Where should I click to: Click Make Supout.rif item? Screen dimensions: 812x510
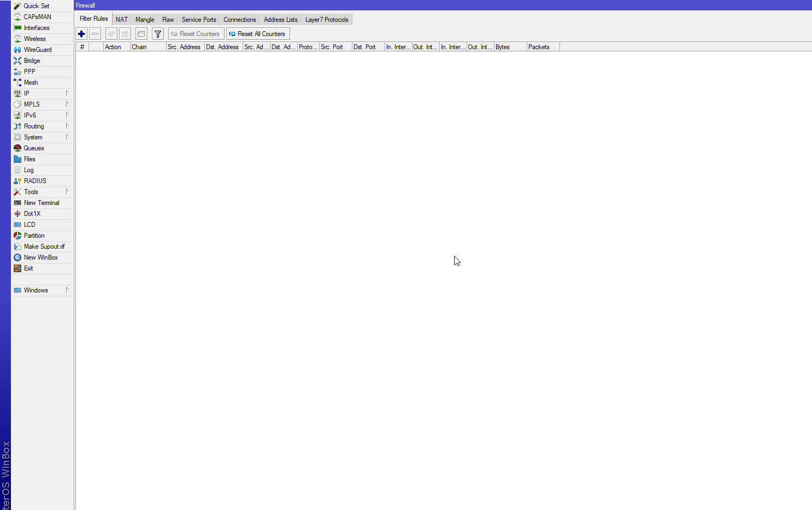coord(43,247)
